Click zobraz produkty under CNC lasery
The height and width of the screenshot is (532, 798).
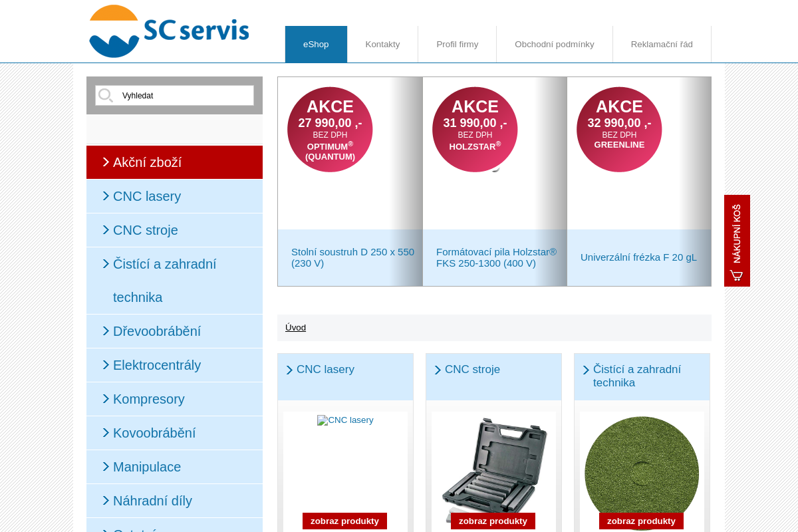pyautogui.click(x=344, y=521)
